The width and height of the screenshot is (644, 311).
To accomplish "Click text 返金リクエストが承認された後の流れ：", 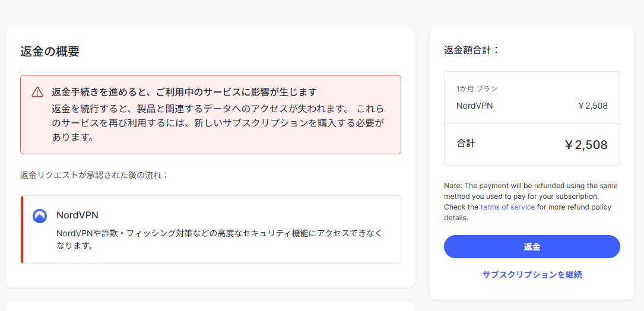I will (x=94, y=175).
